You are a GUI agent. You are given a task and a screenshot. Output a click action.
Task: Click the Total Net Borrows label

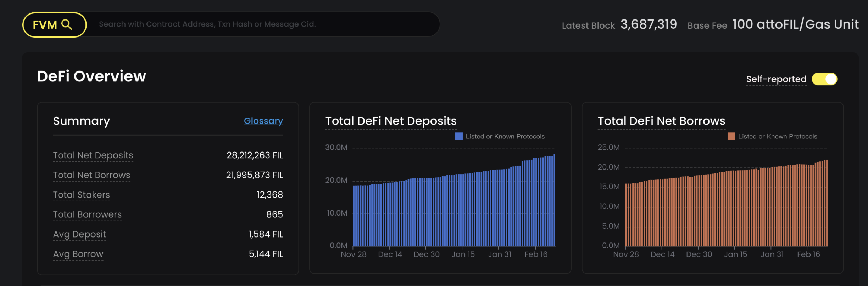[91, 175]
